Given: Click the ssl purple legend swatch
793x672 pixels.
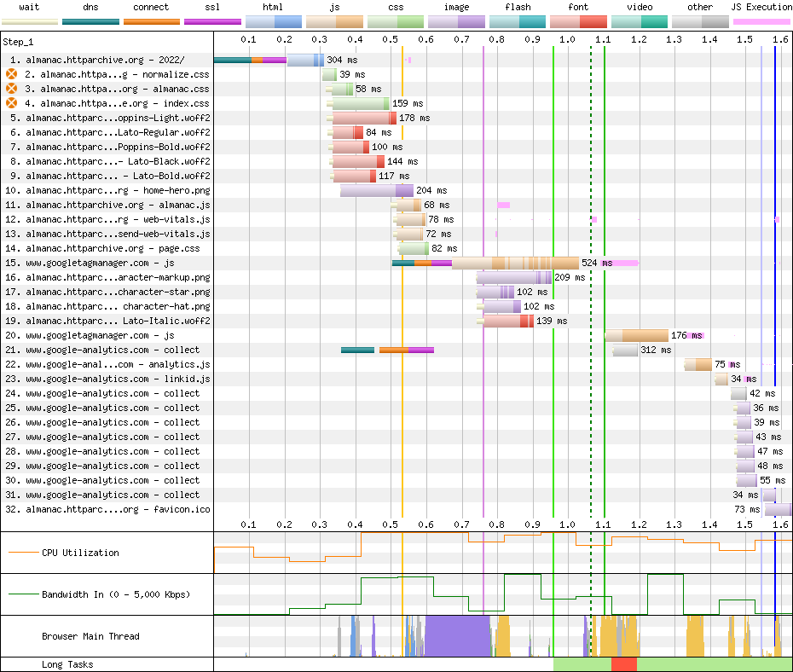Looking at the screenshot, I should click(x=212, y=21).
